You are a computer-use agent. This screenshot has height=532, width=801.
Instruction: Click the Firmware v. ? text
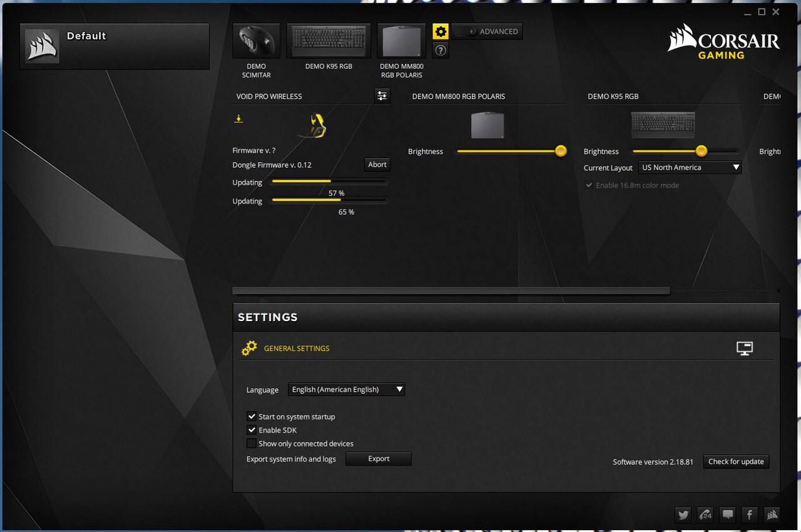point(254,151)
